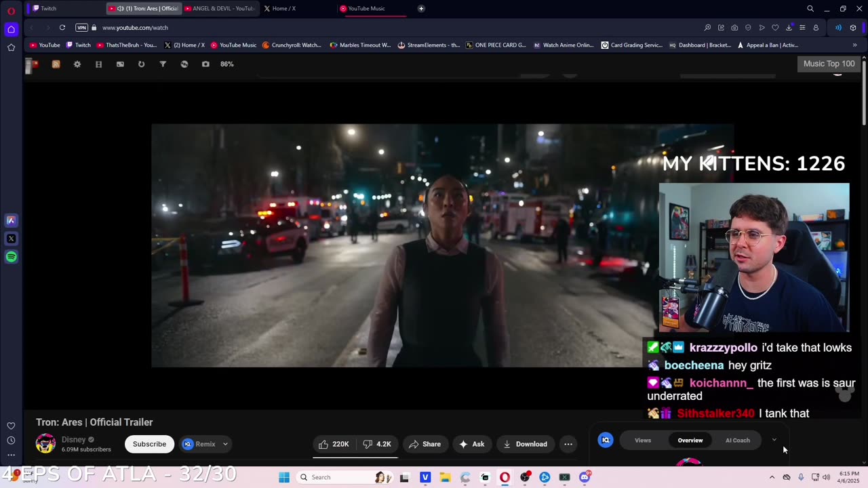Switch to Home / X tab
This screenshot has width=868, height=488.
click(x=297, y=9)
